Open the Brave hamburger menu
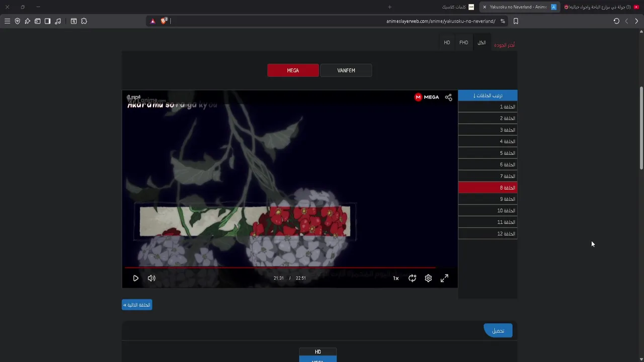The image size is (644, 362). point(7,21)
